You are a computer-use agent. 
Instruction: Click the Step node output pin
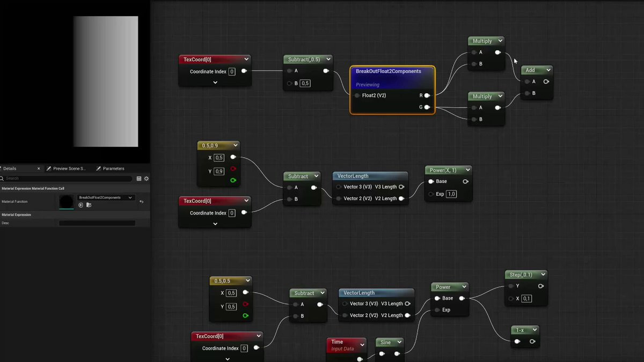(540, 286)
